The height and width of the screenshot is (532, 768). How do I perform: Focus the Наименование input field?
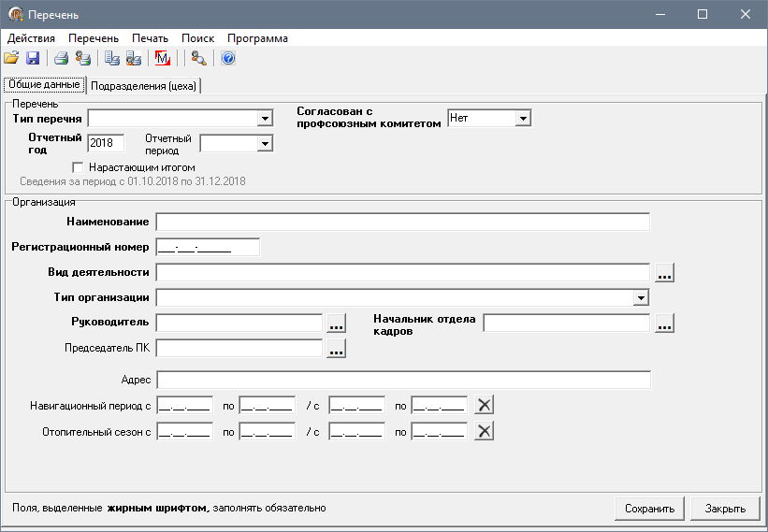[x=402, y=222]
